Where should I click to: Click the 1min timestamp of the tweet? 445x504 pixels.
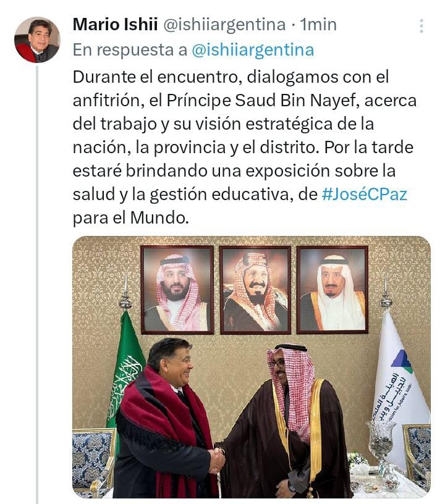[x=318, y=25]
